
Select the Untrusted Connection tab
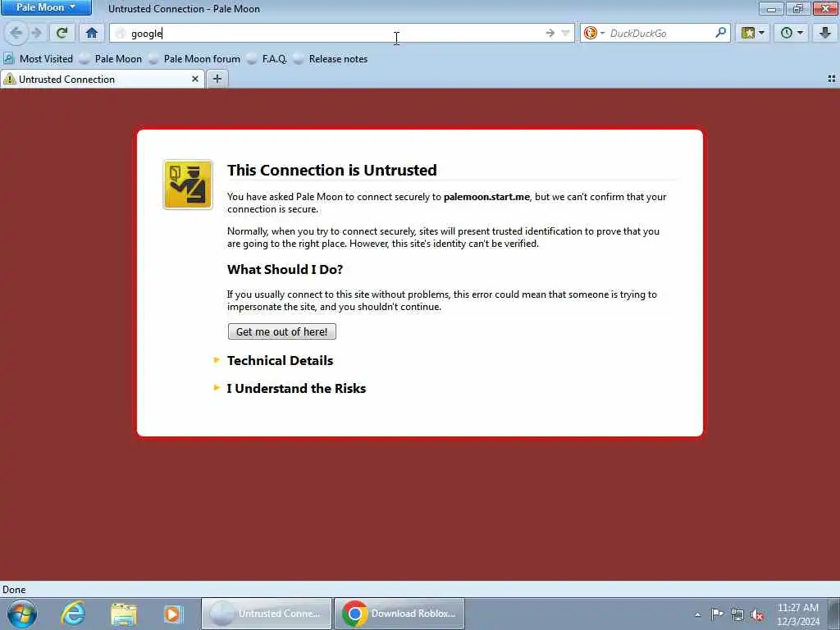(x=102, y=80)
